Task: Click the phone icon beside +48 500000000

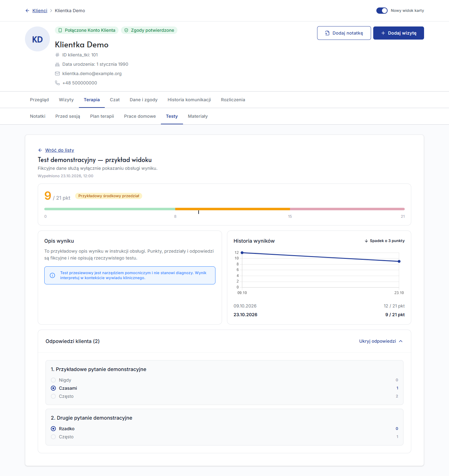Action: coord(57,83)
